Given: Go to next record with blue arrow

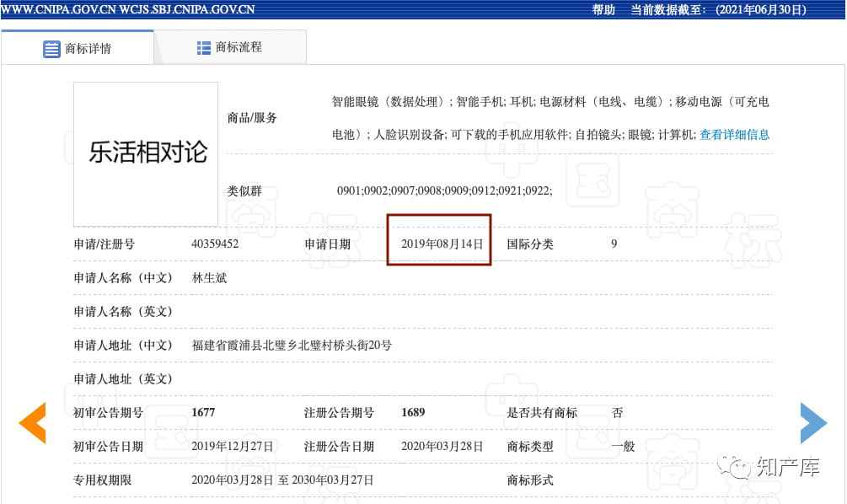Looking at the screenshot, I should tap(813, 423).
